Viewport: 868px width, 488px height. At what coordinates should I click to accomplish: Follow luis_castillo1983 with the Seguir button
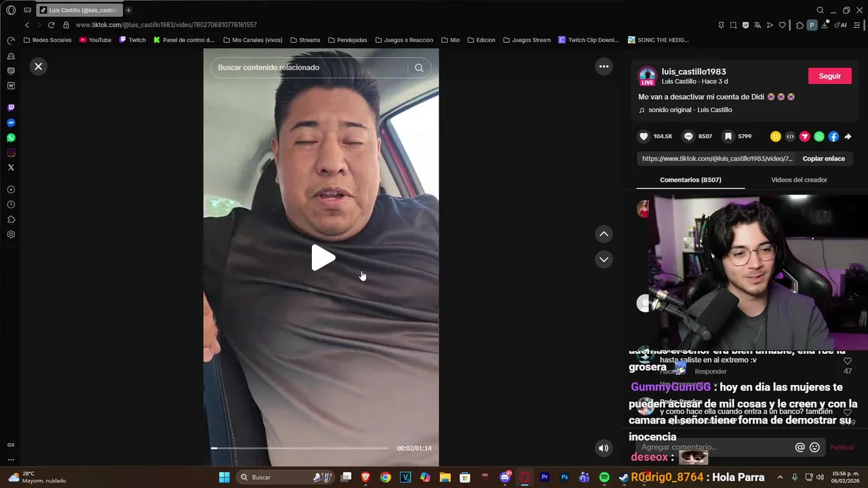click(x=829, y=76)
